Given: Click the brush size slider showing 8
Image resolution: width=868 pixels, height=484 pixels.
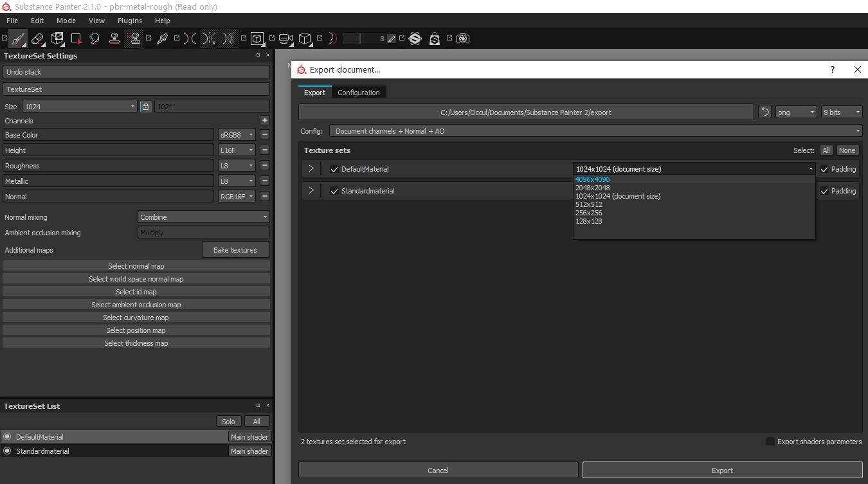Looking at the screenshot, I should [364, 39].
